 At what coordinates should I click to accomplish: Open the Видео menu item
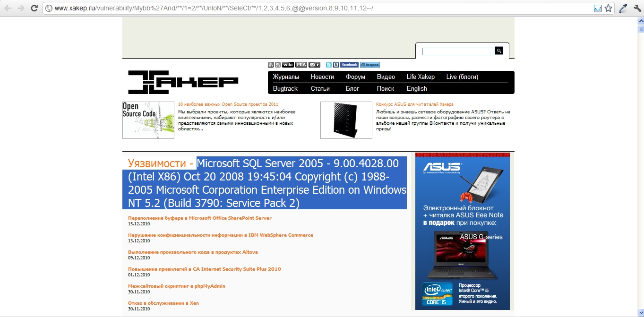click(x=386, y=77)
